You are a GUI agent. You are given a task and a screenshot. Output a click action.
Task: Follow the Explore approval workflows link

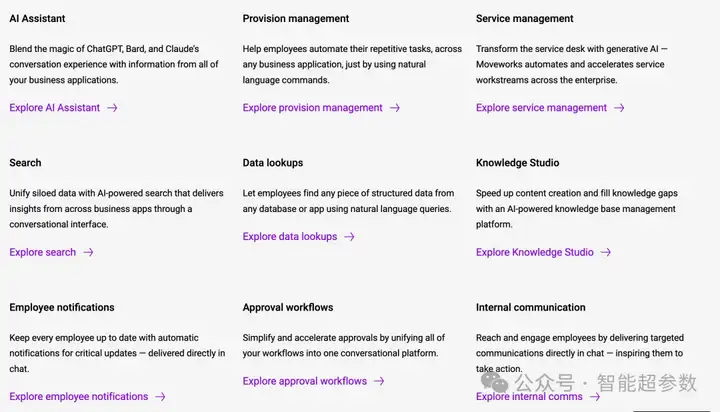click(x=304, y=381)
